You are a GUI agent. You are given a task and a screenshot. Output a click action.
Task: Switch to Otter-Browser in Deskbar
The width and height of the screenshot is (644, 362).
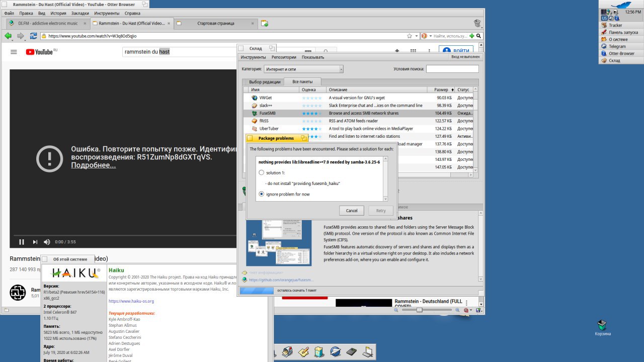pyautogui.click(x=622, y=53)
